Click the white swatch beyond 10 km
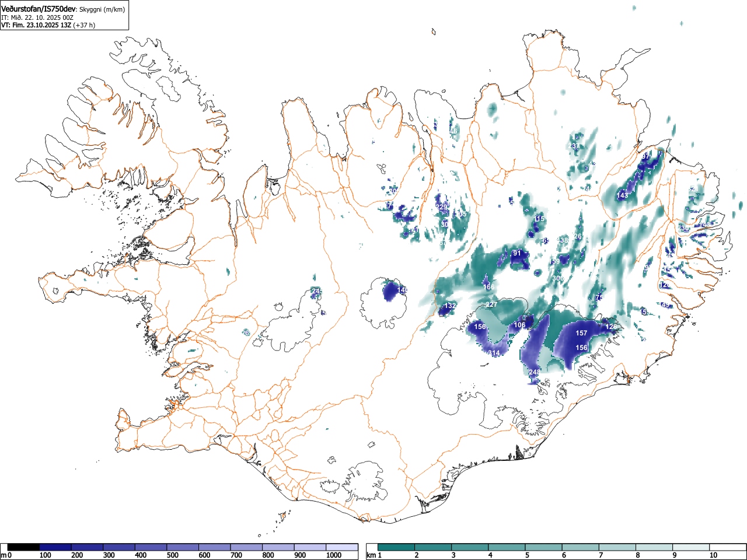The height and width of the screenshot is (560, 747). point(728,547)
